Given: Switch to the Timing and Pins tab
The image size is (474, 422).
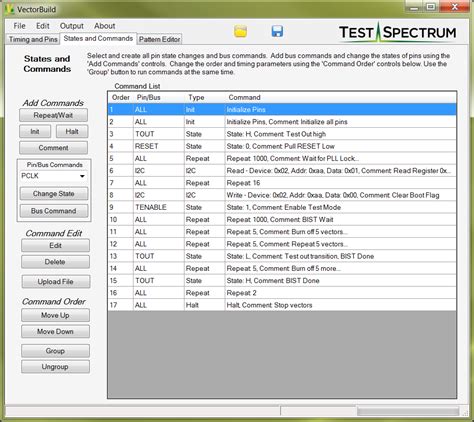Looking at the screenshot, I should coord(33,39).
